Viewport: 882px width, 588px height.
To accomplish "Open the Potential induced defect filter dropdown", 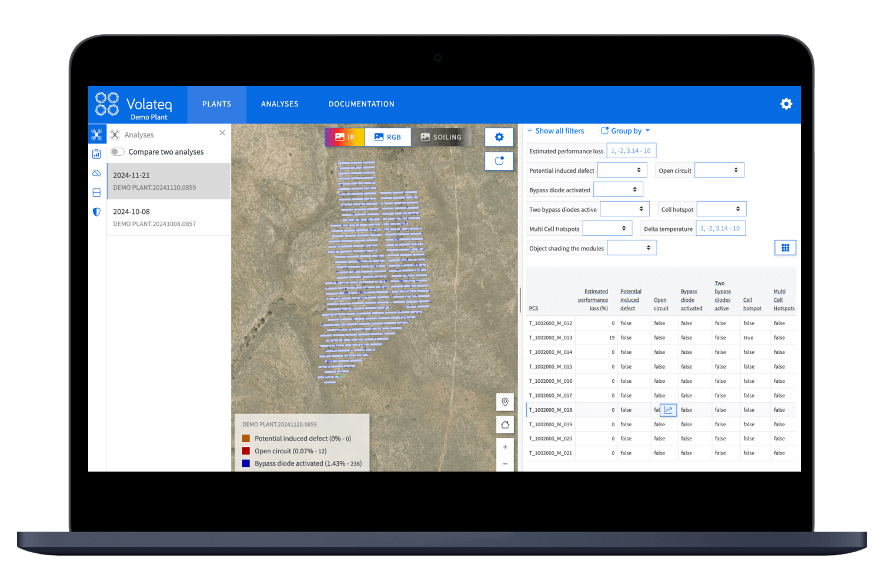I will [x=622, y=169].
